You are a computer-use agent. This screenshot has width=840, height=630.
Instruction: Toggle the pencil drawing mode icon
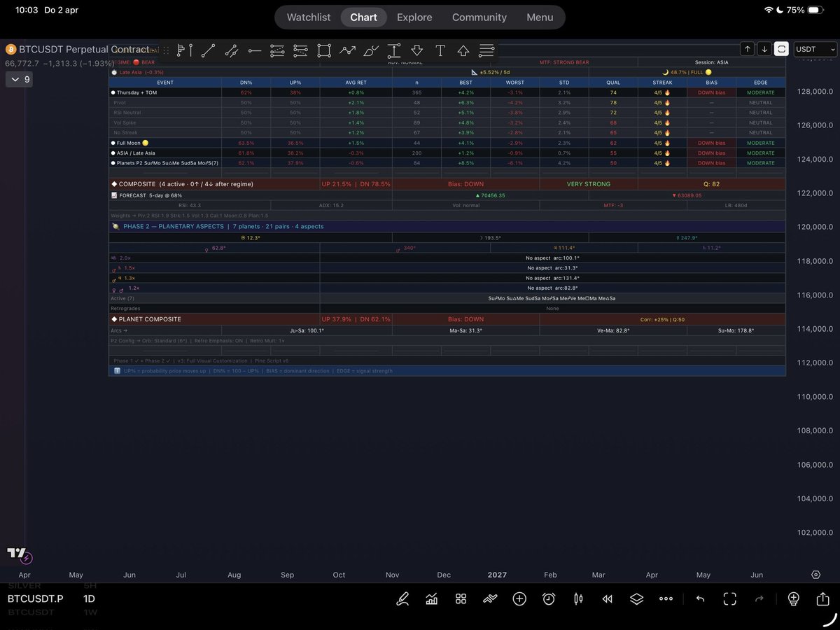(x=402, y=598)
